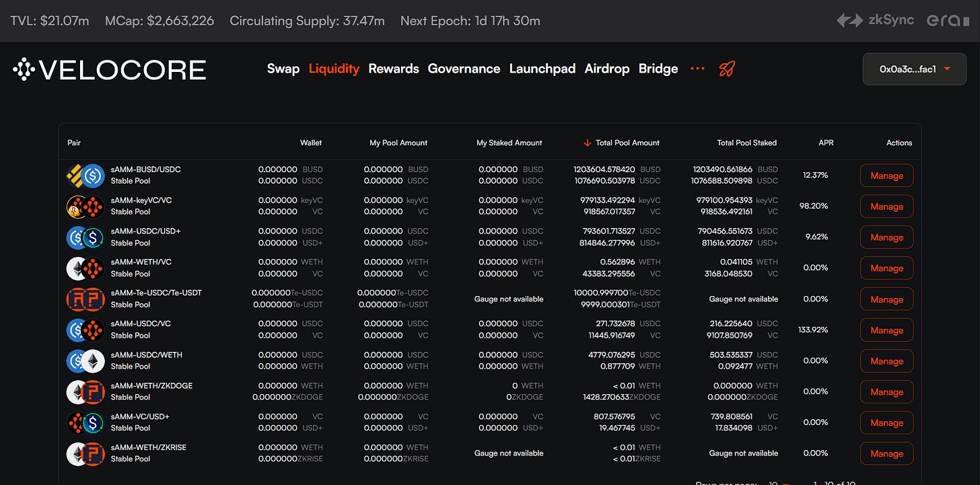980x485 pixels.
Task: Sort by the APR column header
Action: pyautogui.click(x=825, y=143)
